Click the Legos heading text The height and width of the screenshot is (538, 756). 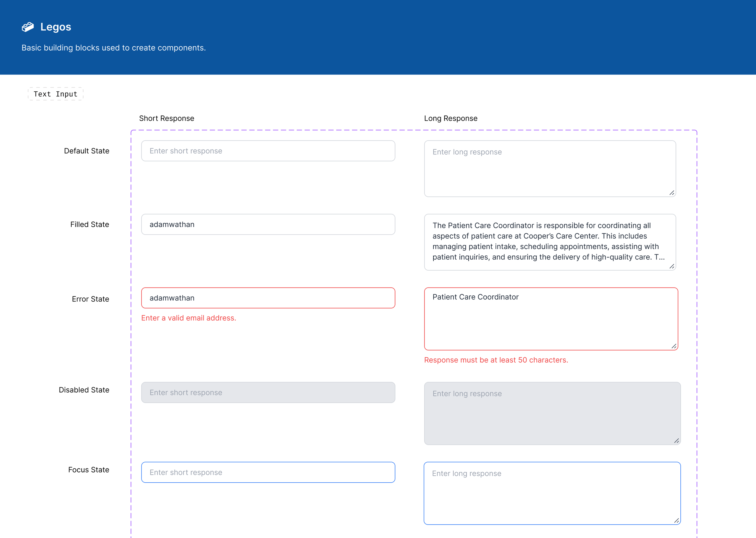pyautogui.click(x=56, y=27)
